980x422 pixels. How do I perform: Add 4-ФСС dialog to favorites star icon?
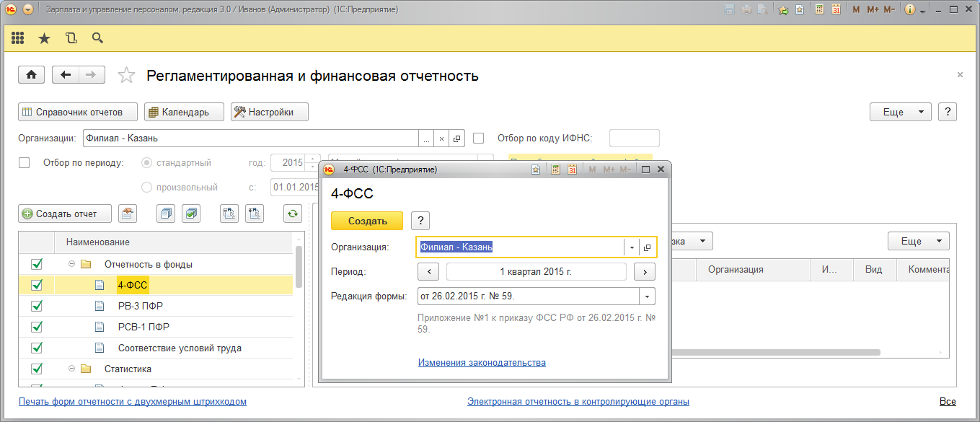[x=536, y=170]
